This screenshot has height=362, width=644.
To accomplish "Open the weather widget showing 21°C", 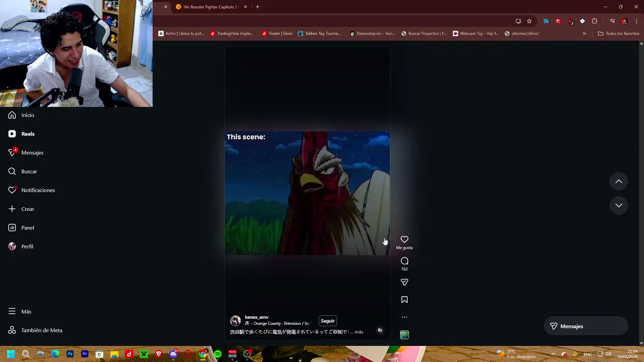I will tap(516, 354).
